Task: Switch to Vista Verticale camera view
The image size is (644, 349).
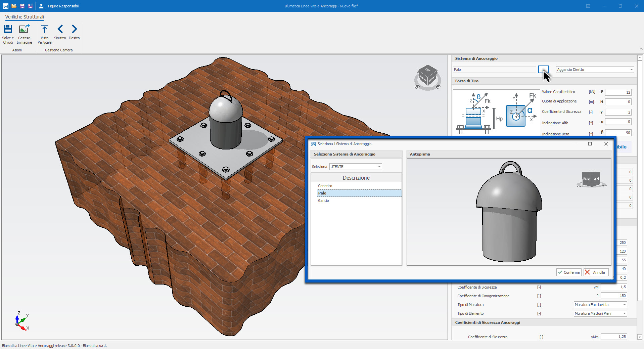Action: [x=44, y=29]
